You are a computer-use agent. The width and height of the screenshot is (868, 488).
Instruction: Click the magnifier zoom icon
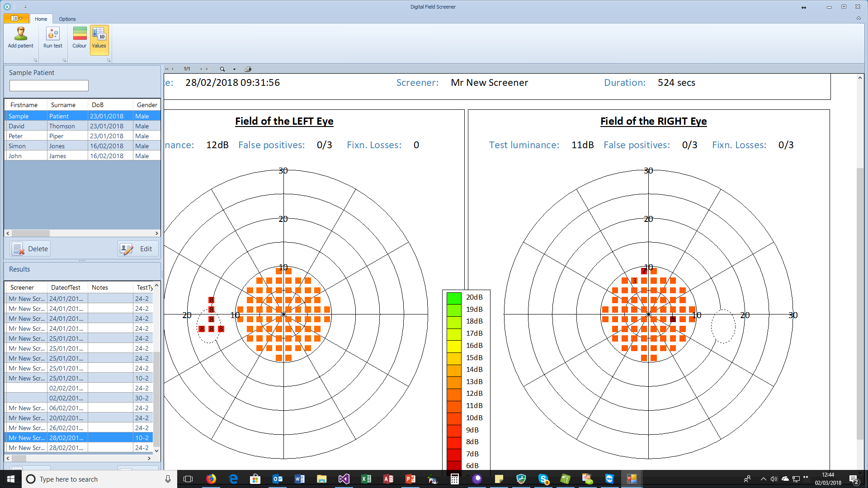(222, 69)
